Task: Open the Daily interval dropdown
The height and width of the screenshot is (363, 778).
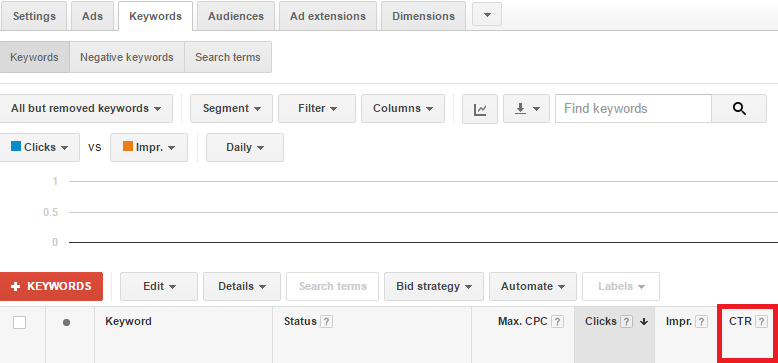Action: 245,147
